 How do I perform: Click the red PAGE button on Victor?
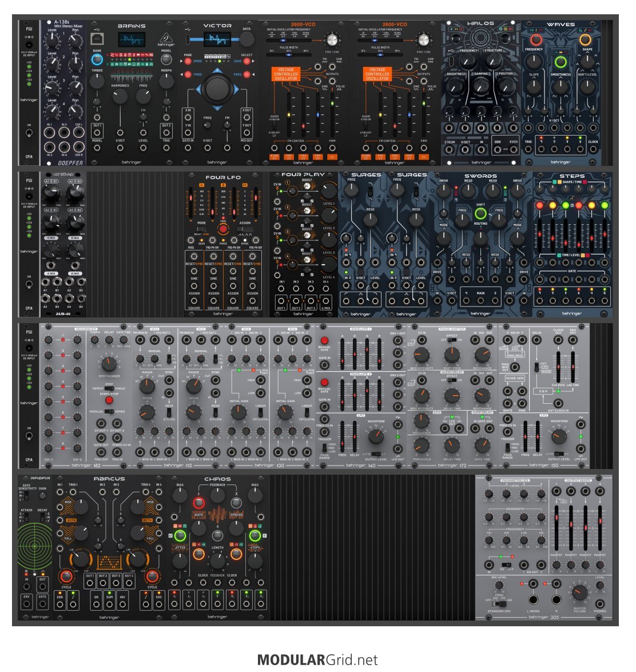(x=188, y=61)
